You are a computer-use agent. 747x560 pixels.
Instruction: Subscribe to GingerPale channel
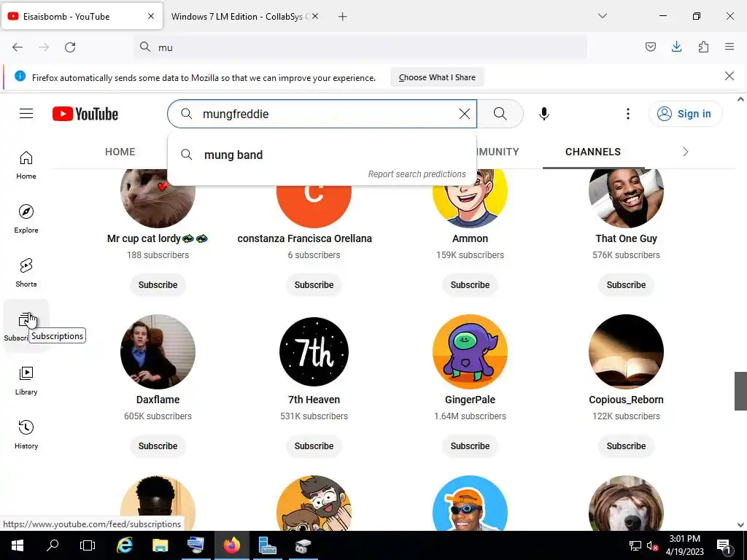(x=471, y=446)
